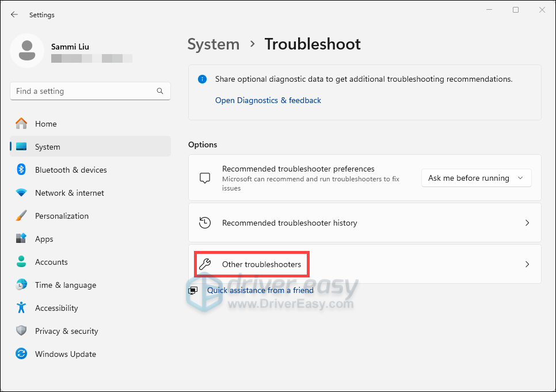Select Accounts in the sidebar

tap(51, 262)
